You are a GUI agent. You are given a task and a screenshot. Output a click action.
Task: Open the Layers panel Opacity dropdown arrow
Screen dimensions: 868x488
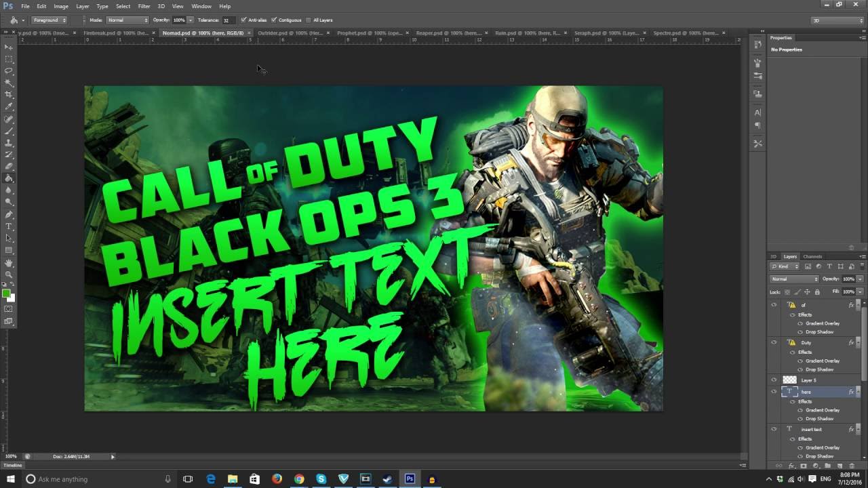pos(860,279)
